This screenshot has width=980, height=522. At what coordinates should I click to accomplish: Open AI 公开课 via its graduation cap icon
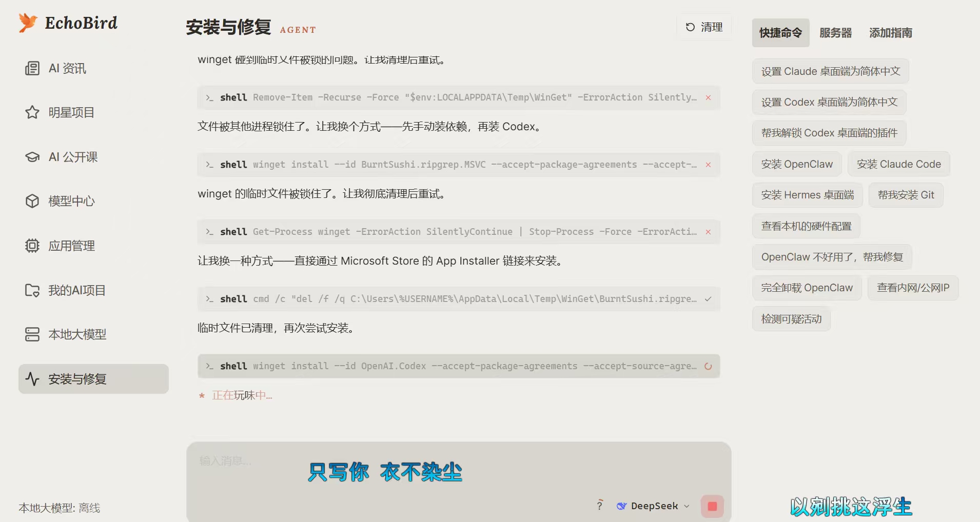(32, 157)
